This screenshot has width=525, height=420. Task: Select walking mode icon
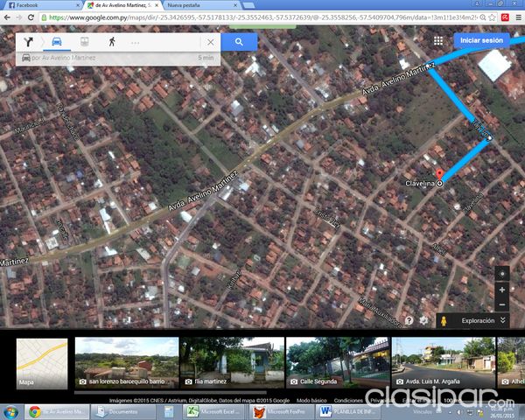[x=112, y=42]
